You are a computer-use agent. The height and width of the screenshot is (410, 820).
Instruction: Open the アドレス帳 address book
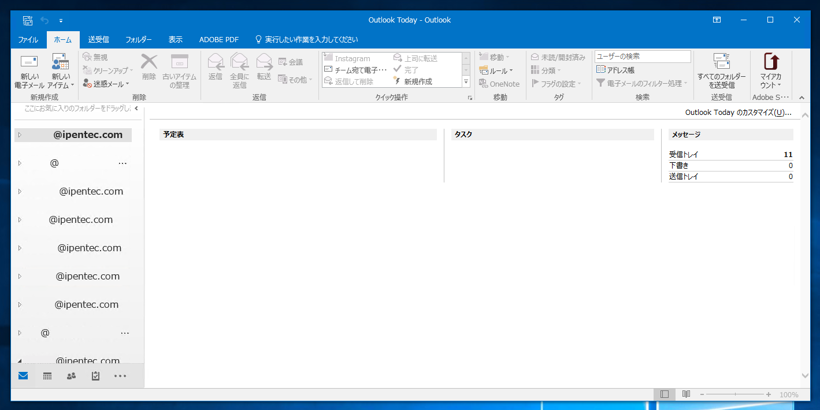click(x=615, y=70)
